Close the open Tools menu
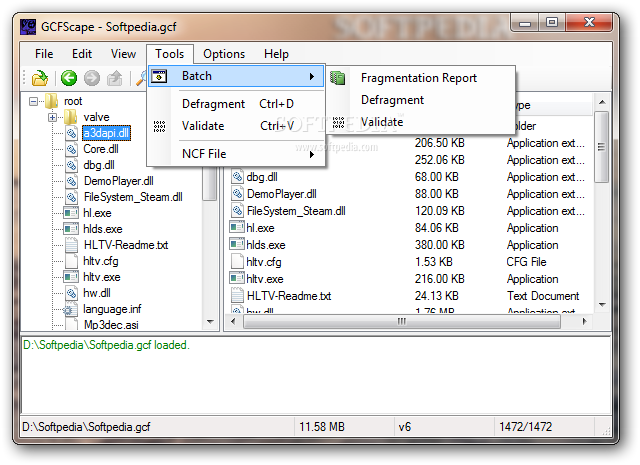 (x=170, y=54)
